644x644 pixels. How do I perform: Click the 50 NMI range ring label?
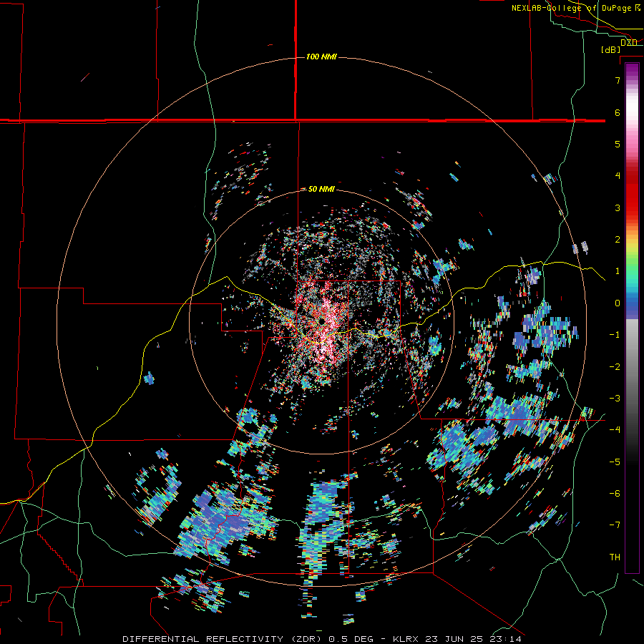pyautogui.click(x=321, y=189)
